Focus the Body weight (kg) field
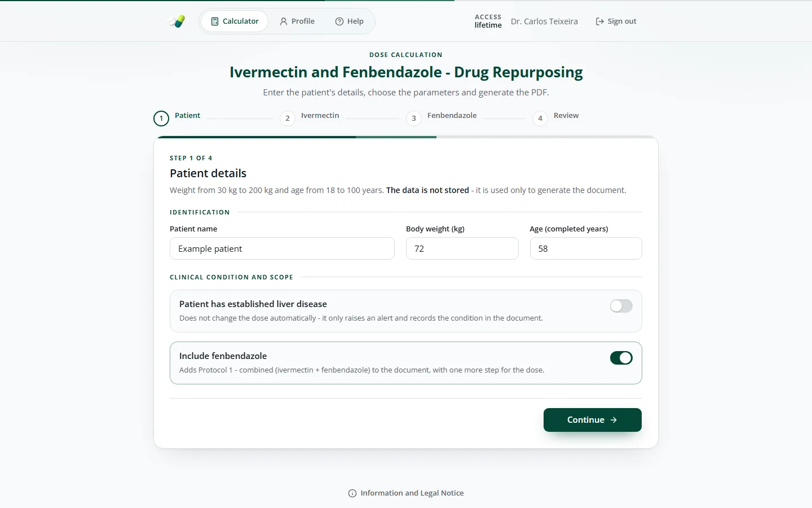Image resolution: width=812 pixels, height=508 pixels. coord(462,248)
